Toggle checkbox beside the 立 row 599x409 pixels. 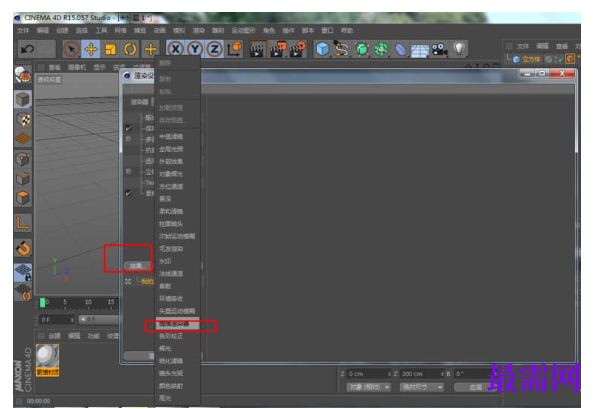(128, 172)
